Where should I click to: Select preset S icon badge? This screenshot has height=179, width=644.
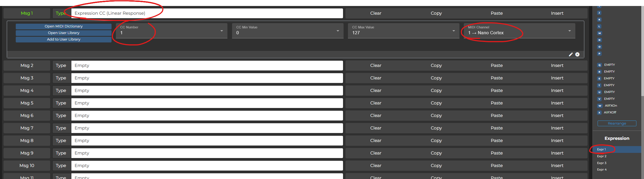[599, 79]
